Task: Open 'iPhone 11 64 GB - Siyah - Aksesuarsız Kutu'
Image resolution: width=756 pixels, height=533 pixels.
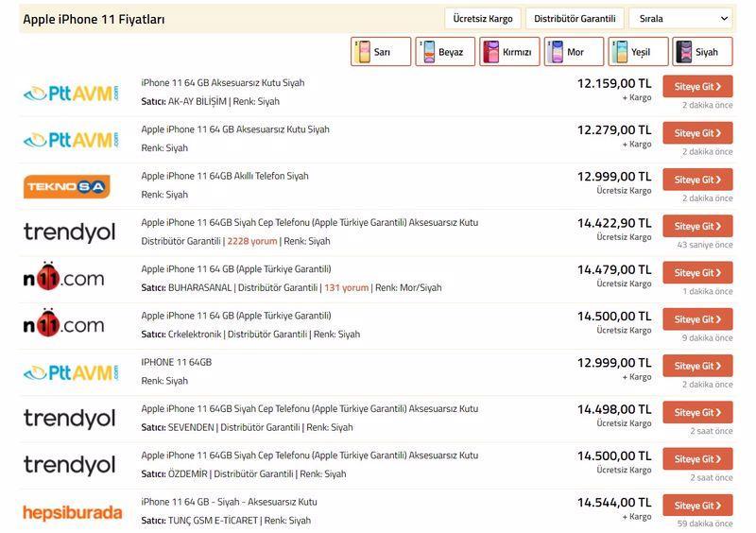Action: click(229, 502)
